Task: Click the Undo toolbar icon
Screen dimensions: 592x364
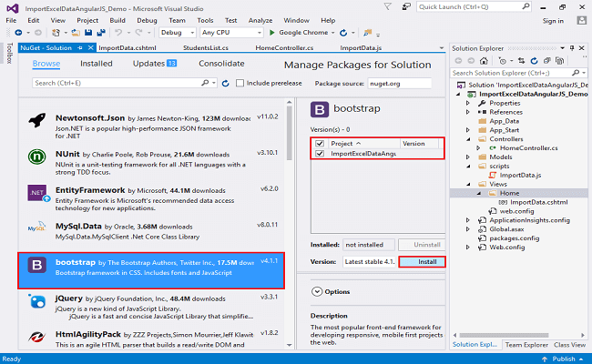Action: [118, 33]
